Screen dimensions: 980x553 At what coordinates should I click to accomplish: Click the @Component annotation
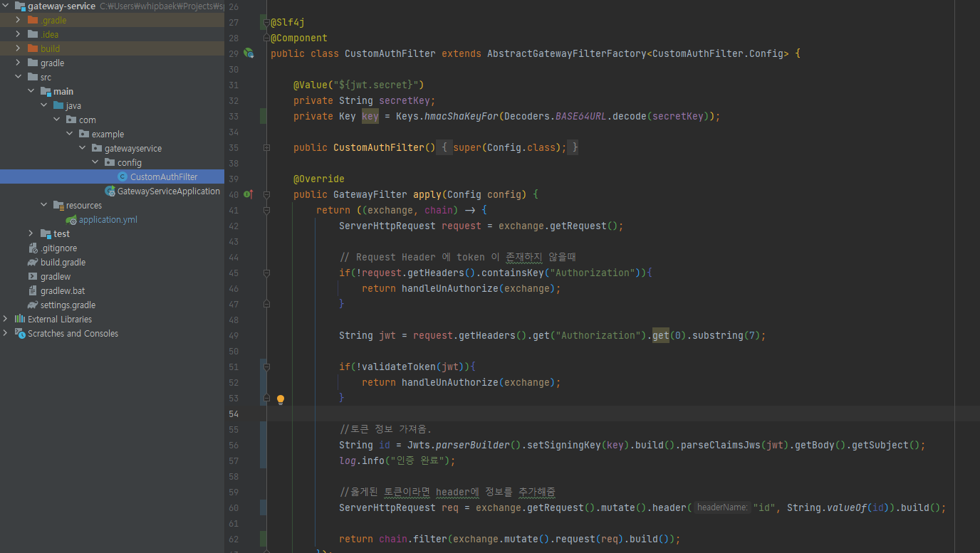click(x=299, y=38)
